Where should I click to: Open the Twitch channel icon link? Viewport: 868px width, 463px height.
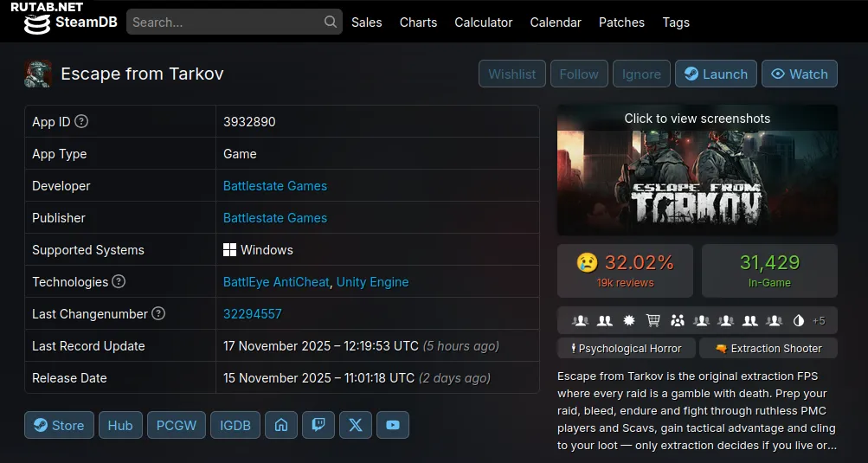pyautogui.click(x=318, y=425)
